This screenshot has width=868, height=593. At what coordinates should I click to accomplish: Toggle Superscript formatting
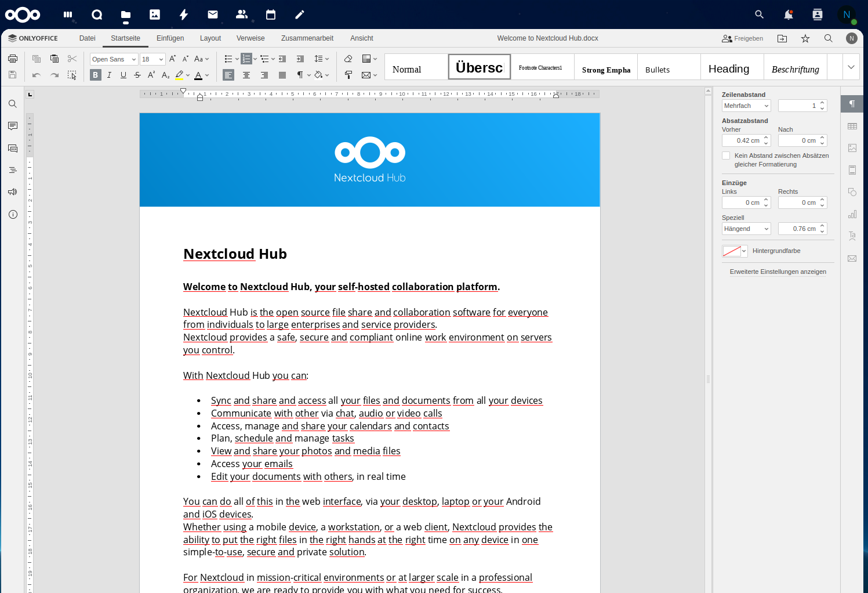[151, 75]
